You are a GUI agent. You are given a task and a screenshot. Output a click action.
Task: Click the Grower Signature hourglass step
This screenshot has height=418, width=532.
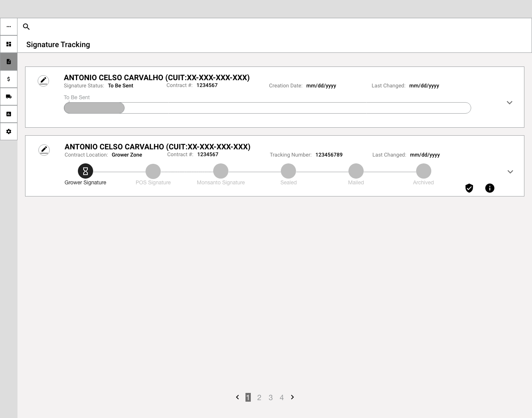click(x=85, y=171)
